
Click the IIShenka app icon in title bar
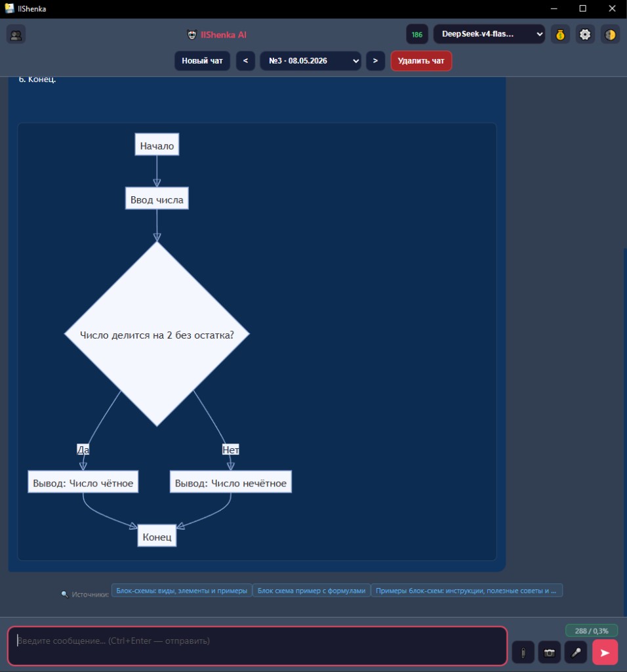tap(9, 9)
